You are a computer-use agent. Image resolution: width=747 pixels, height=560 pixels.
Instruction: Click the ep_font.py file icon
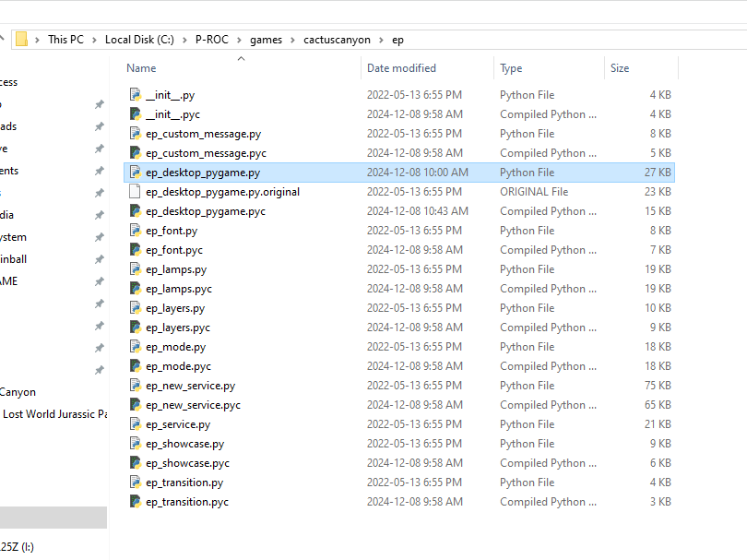pyautogui.click(x=136, y=231)
